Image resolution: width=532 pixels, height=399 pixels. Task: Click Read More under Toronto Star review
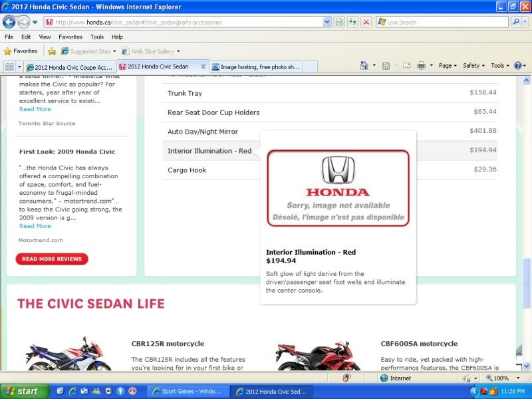point(35,109)
